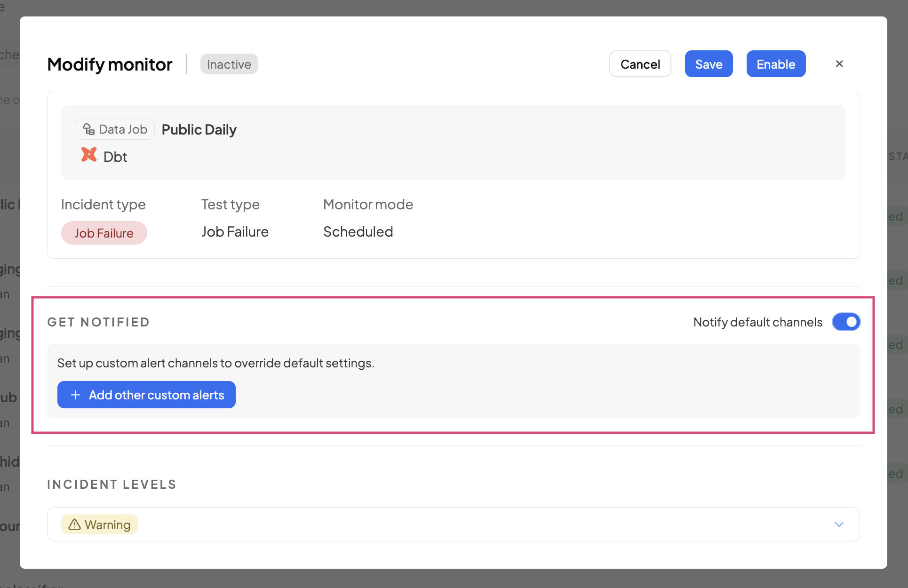
Task: Click the Inactive status badge
Action: pyautogui.click(x=229, y=64)
